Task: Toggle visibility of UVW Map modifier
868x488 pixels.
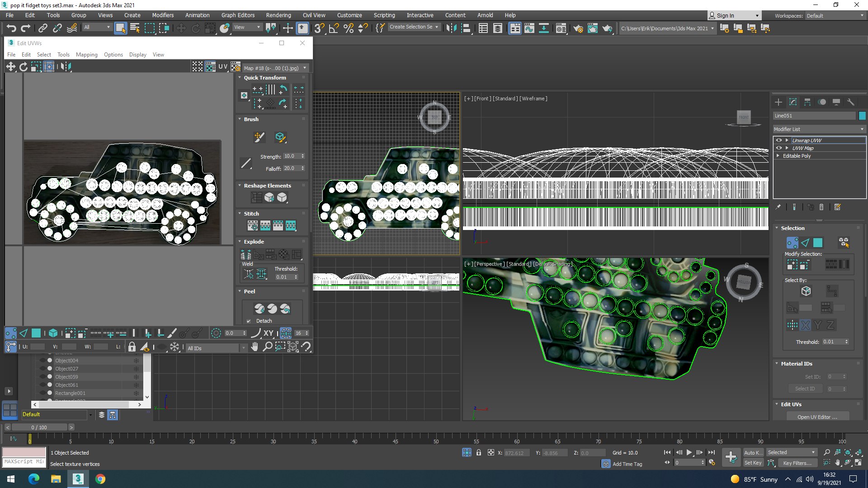Action: 778,148
